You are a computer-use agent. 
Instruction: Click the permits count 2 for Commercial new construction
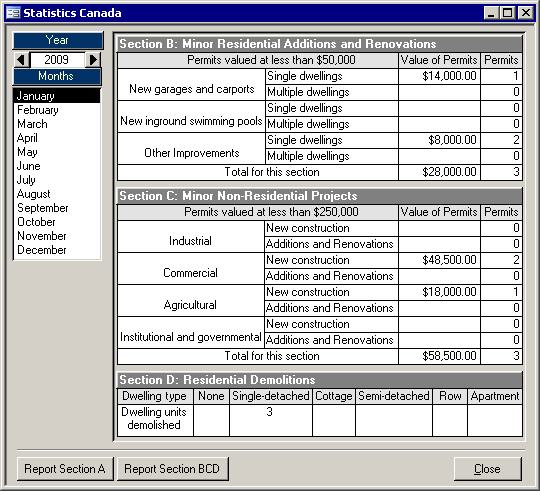501,260
